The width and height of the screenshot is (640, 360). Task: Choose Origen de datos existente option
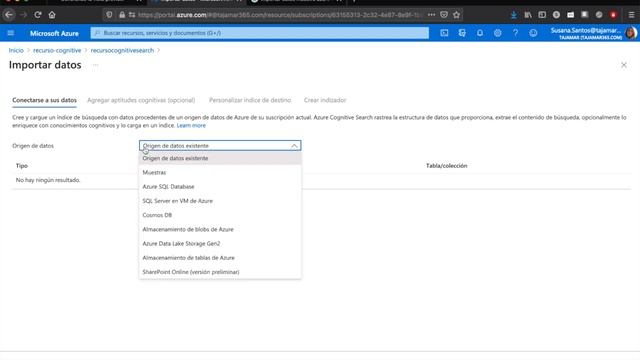click(220, 158)
